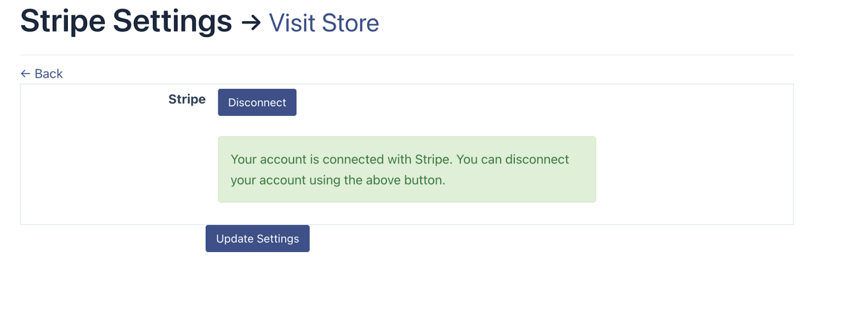Click the Stripe Settings page heading
Image resolution: width=868 pixels, height=310 pixels.
(126, 22)
